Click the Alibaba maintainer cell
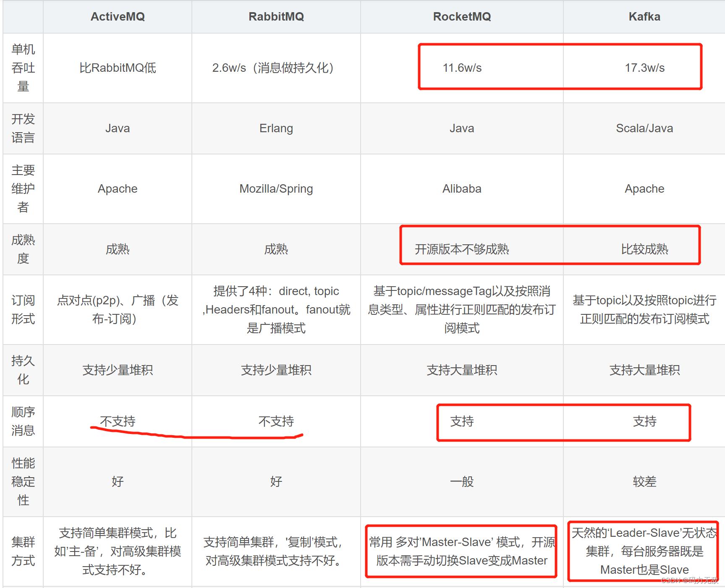Image resolution: width=725 pixels, height=588 pixels. (x=462, y=189)
